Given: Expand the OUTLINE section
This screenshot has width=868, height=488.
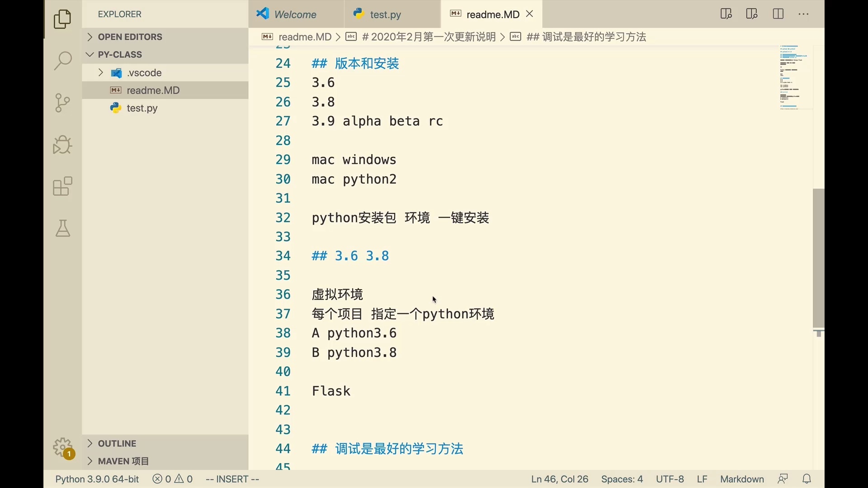Looking at the screenshot, I should click(117, 443).
